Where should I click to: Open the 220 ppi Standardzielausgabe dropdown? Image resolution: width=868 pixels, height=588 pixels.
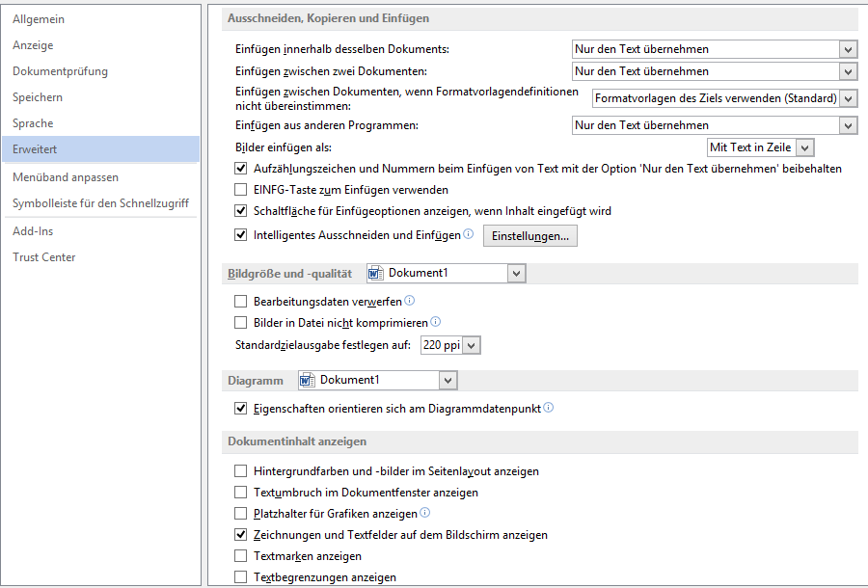pos(471,345)
